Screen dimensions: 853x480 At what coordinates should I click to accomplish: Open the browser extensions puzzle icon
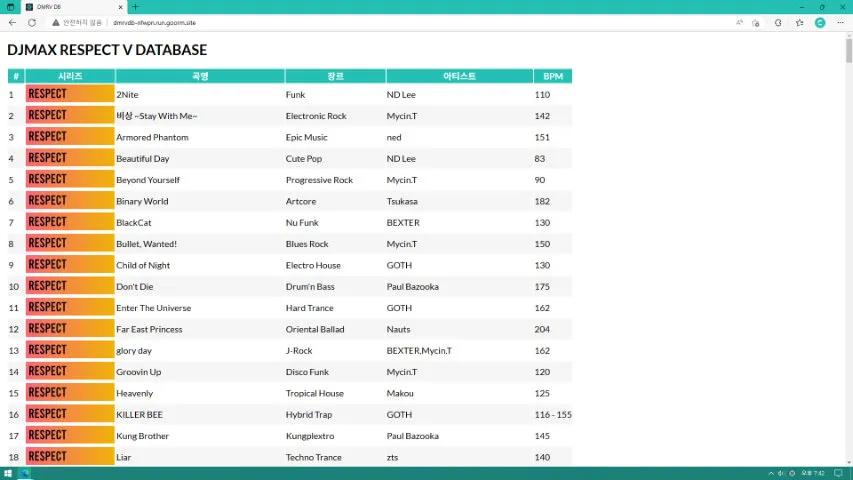pyautogui.click(x=778, y=23)
